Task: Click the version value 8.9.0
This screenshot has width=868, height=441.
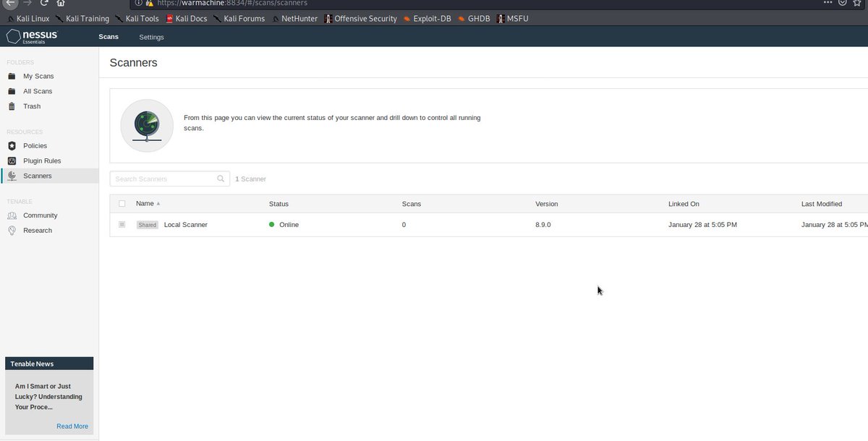Action: (x=543, y=225)
